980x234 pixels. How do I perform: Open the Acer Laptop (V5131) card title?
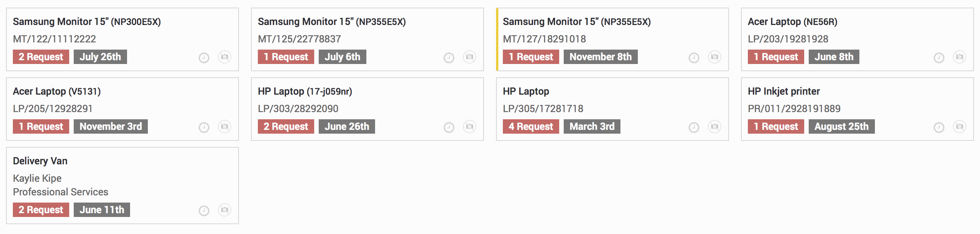pos(57,92)
